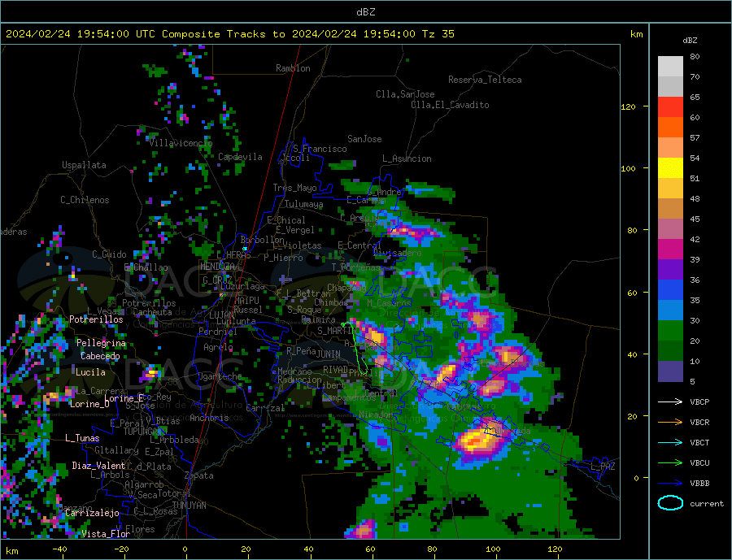Pick the brown 45-48 dBZ swatch
732x560 pixels.
[670, 209]
